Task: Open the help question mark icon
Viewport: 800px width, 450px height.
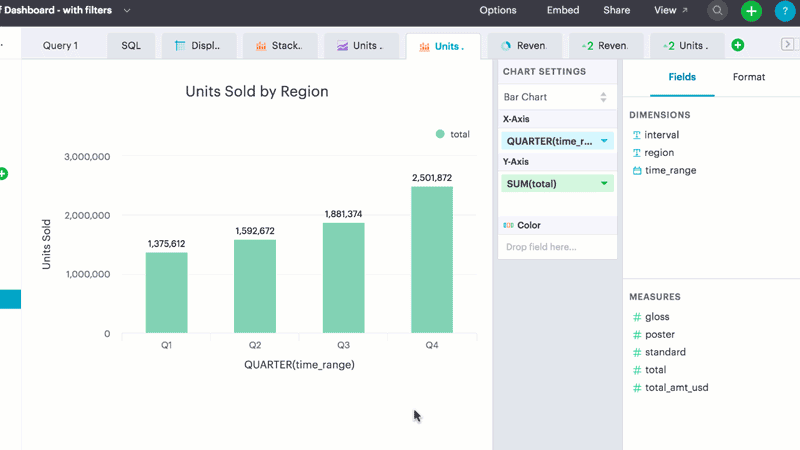Action: (x=785, y=11)
